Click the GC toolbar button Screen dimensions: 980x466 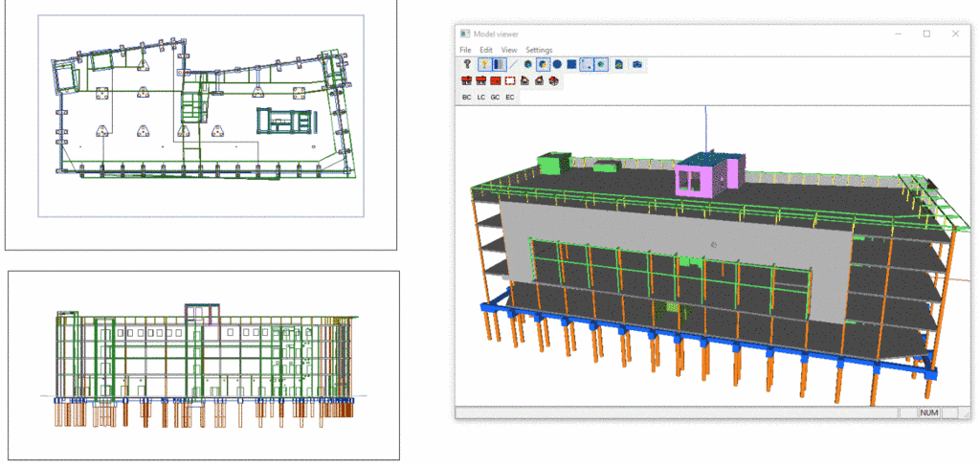(495, 98)
